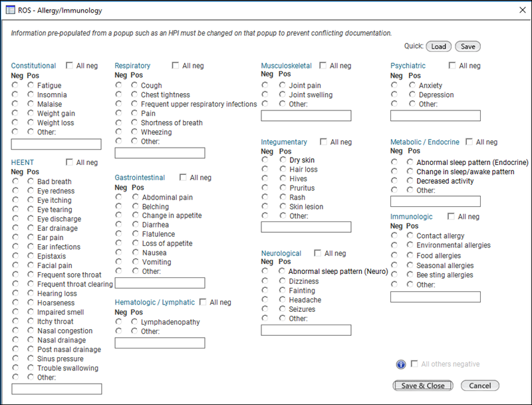This screenshot has height=405, width=532.
Task: Select Neg radio for Headache
Action: click(265, 299)
